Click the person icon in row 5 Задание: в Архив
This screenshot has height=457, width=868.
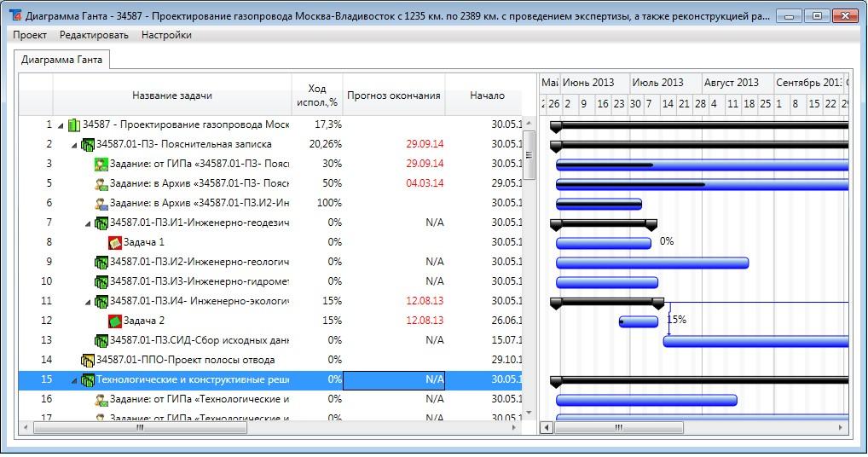[x=101, y=184]
